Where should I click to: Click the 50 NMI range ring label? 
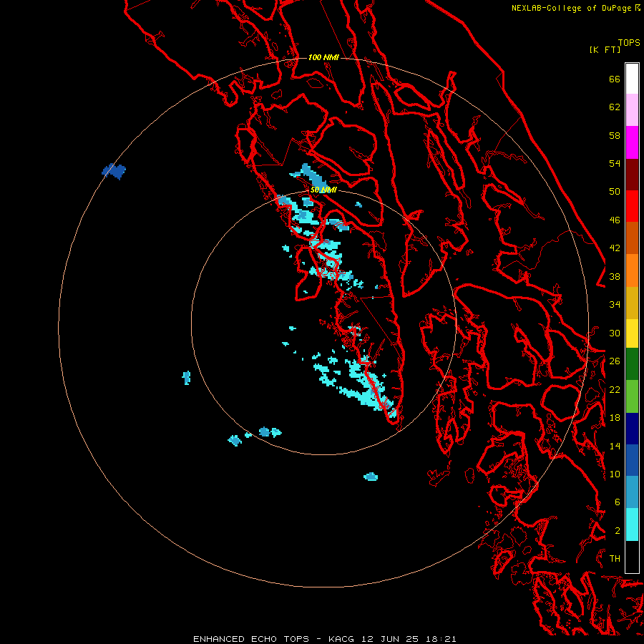click(x=323, y=190)
